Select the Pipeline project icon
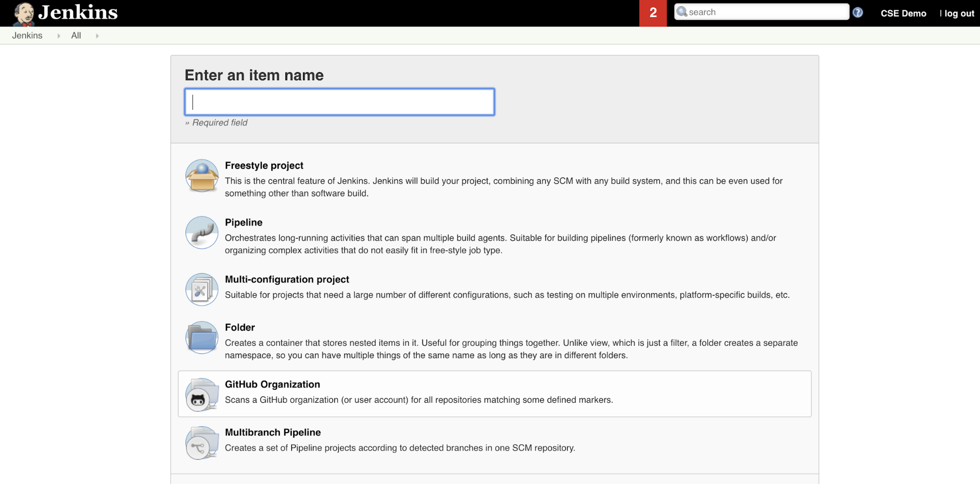This screenshot has width=980, height=484. pos(201,233)
